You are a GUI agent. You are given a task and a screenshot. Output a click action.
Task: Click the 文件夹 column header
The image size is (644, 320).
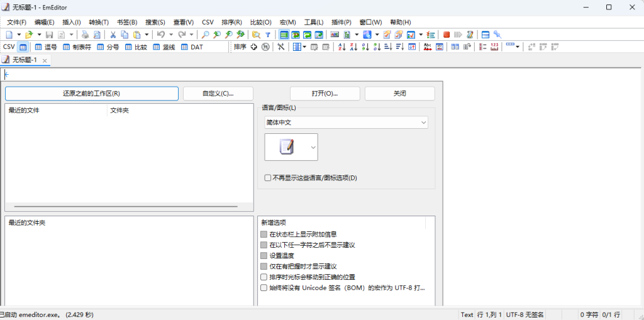(x=180, y=111)
